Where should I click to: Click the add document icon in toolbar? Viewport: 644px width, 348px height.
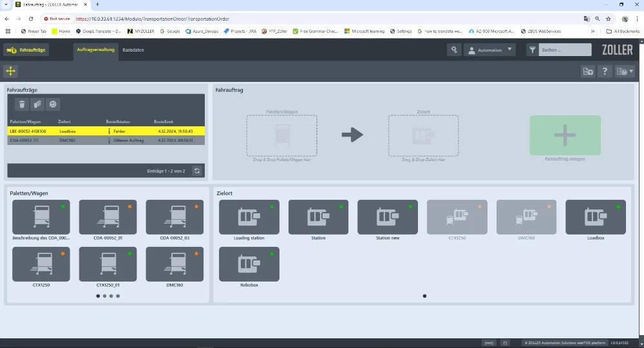click(588, 72)
